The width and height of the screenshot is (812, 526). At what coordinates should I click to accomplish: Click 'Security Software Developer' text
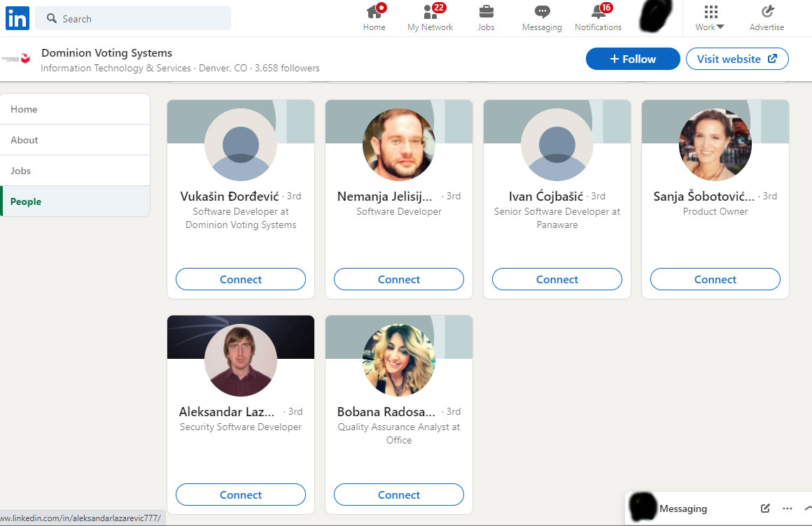(241, 427)
